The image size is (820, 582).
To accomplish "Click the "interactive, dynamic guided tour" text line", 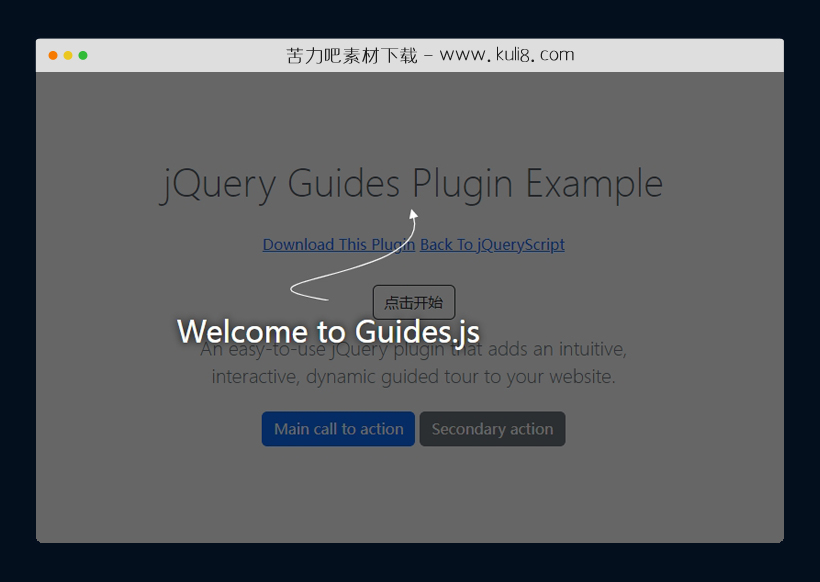I will click(413, 377).
